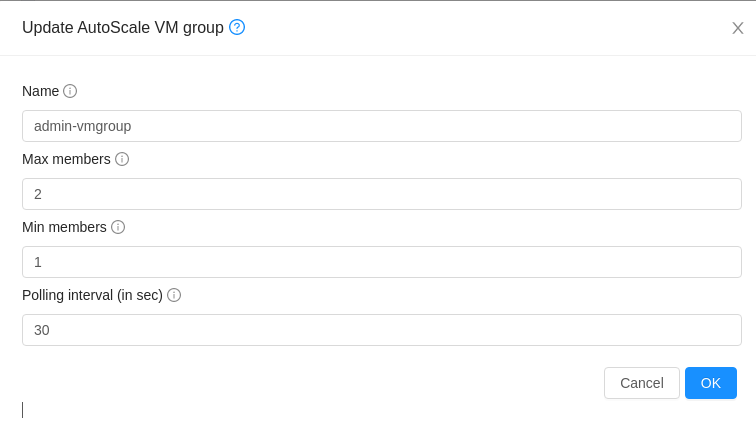Viewport: 756px width, 442px height.
Task: Click the text cursor below the form
Action: (x=22, y=410)
